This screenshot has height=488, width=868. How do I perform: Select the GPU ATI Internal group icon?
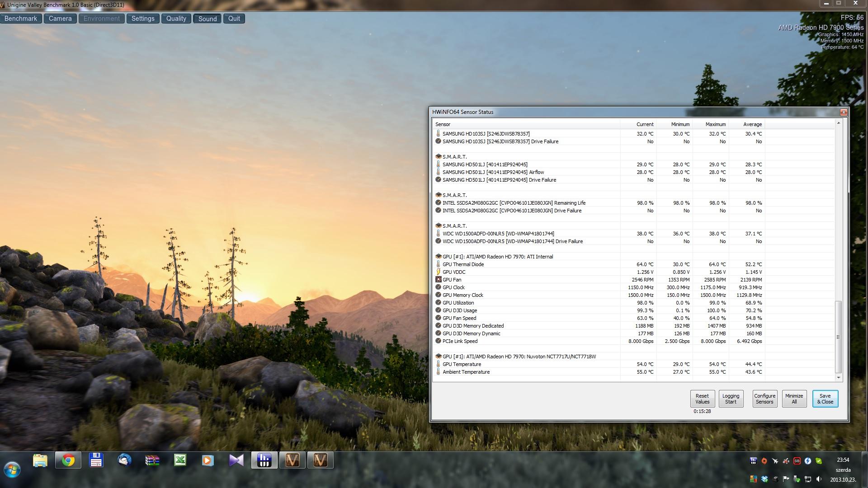tap(438, 257)
